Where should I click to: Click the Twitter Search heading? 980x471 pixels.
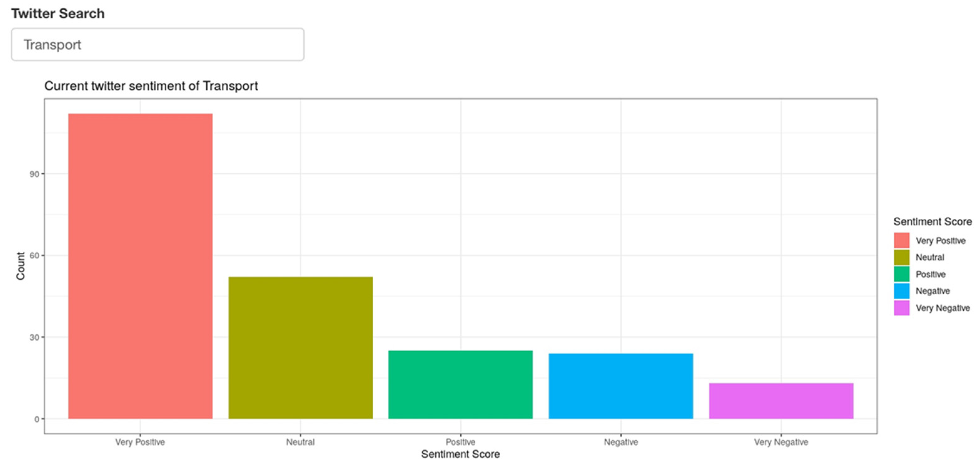click(x=58, y=14)
